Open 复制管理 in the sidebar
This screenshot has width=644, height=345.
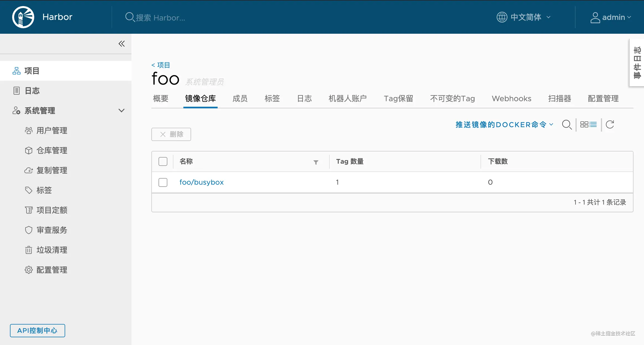pyautogui.click(x=52, y=170)
